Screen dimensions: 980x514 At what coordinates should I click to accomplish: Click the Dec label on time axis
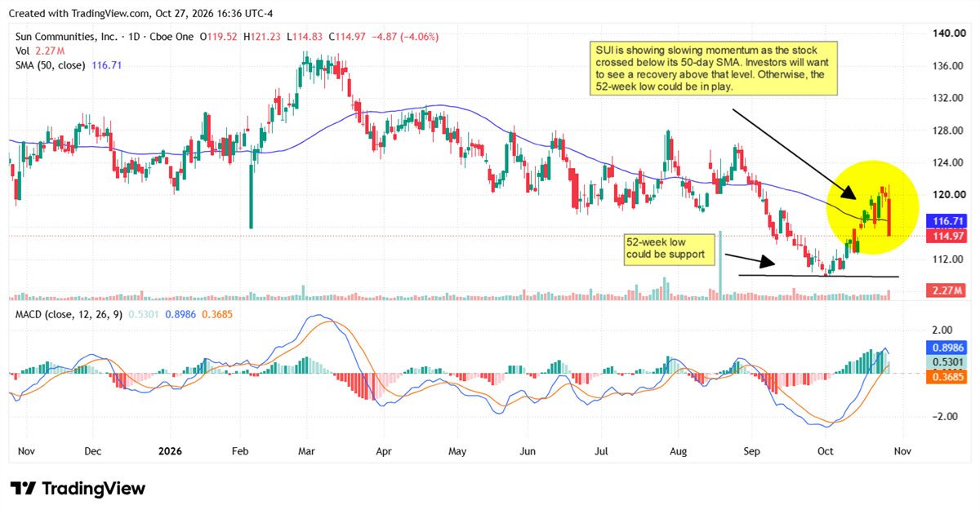[92, 450]
